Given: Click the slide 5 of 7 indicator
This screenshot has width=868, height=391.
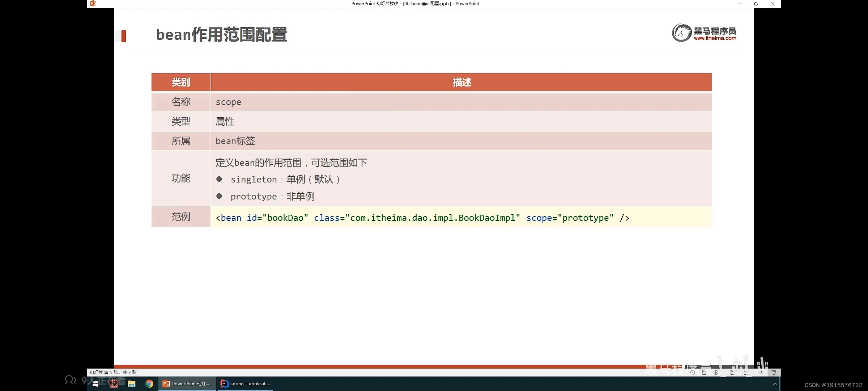Looking at the screenshot, I should pyautogui.click(x=113, y=372).
